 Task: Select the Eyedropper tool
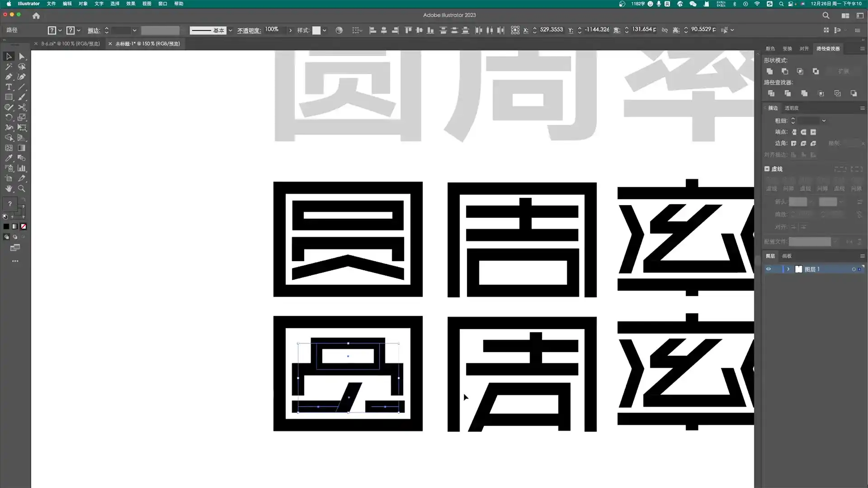coord(9,158)
